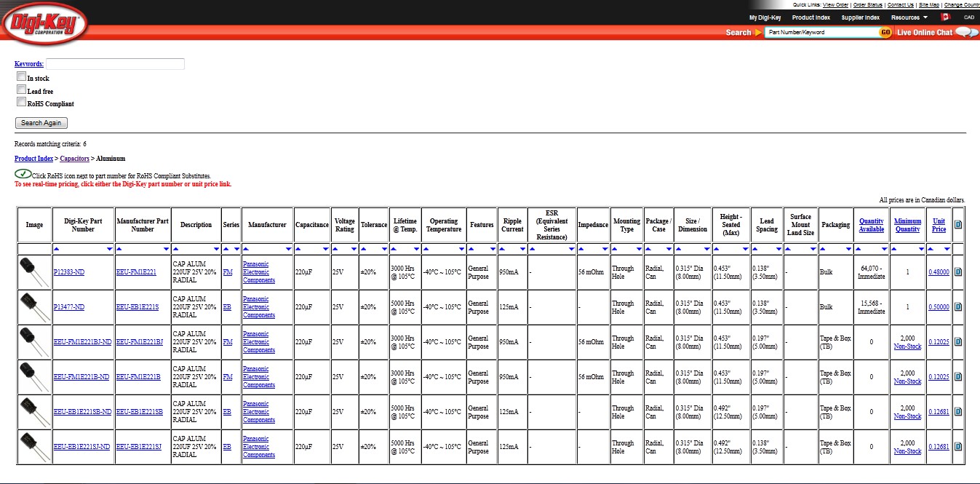The width and height of the screenshot is (980, 484).
Task: Click the Minimum Quantity header link
Action: 908,225
